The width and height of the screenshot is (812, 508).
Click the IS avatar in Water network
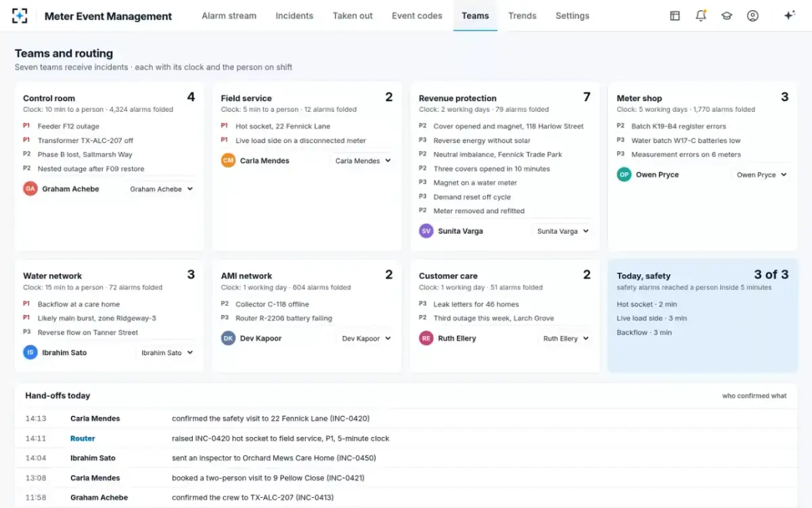30,352
